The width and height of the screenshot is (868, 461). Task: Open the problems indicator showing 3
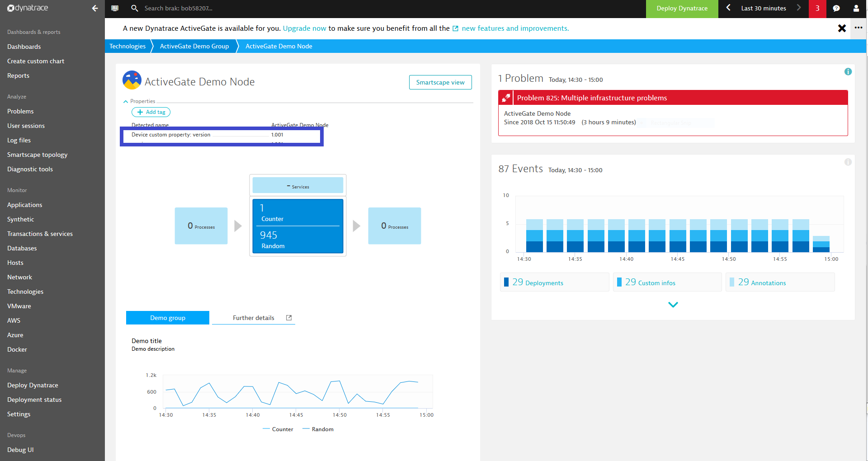coord(817,9)
